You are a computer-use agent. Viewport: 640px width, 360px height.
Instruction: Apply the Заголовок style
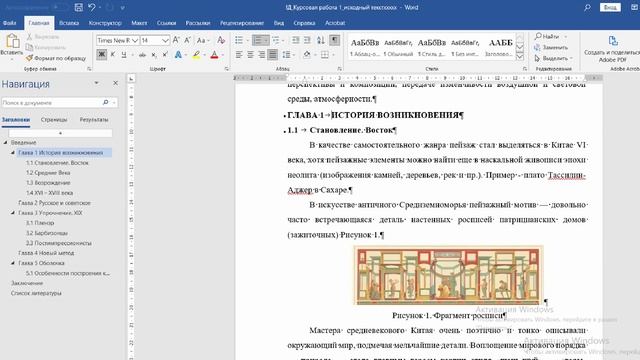click(500, 47)
